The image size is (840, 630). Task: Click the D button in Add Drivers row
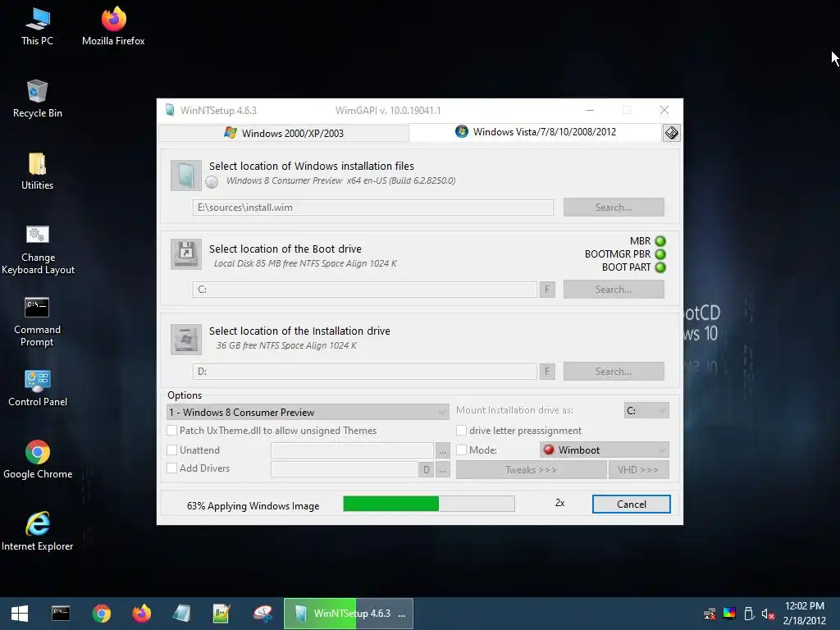[426, 470]
